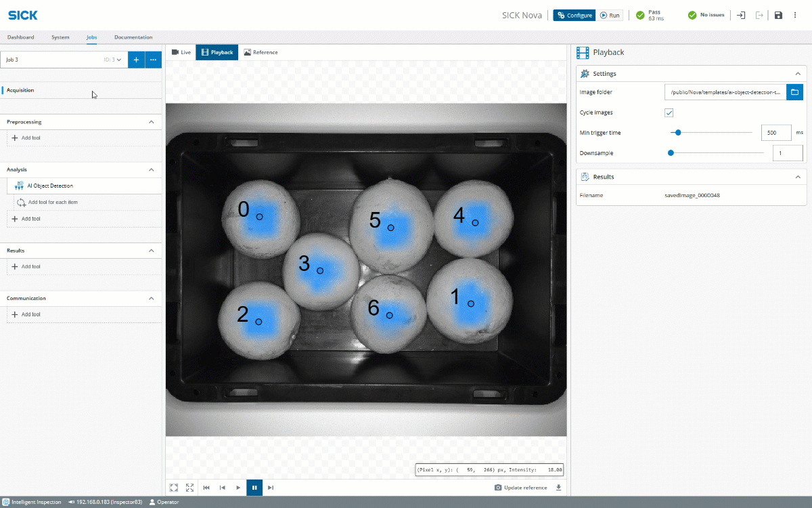The image size is (812, 508).
Task: Click the fit-to-view icon below the image
Action: coord(174,488)
